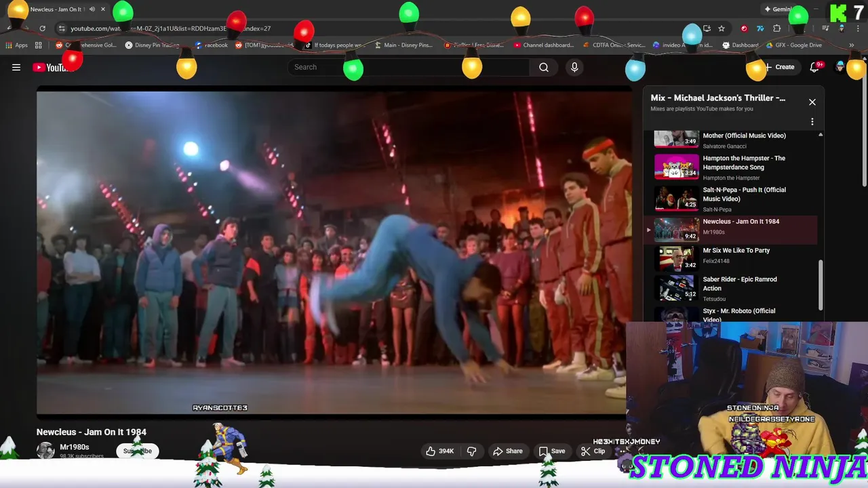This screenshot has width=868, height=488.
Task: Close the Newcleus - Jam On It tab
Action: pos(103,9)
